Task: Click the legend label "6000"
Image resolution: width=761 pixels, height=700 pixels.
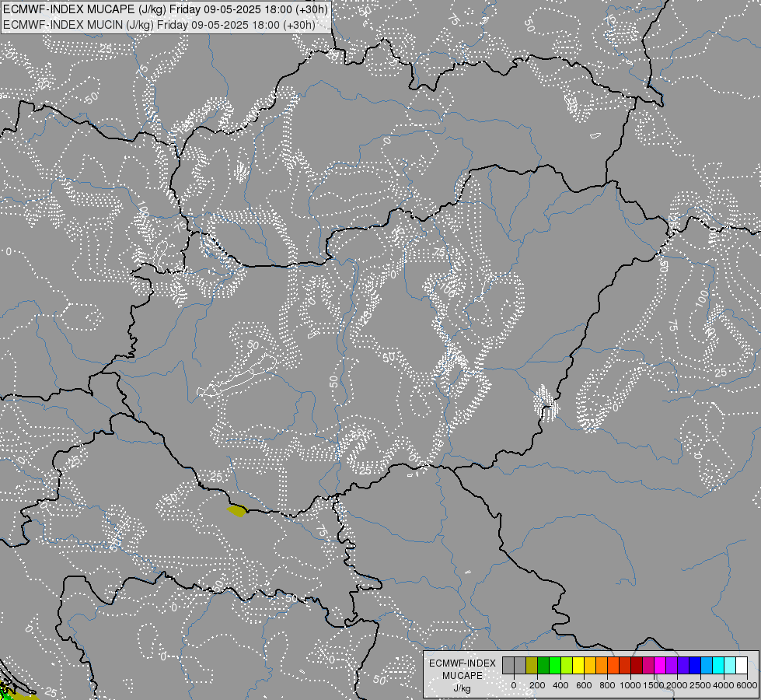Action: point(746,685)
